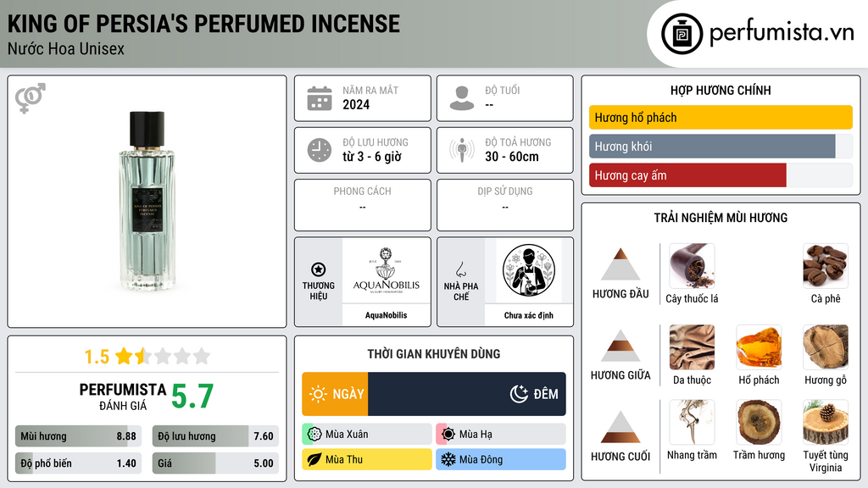Select the Đêm nighttime segment with moon icon
This screenshot has width=868, height=488.
467,394
